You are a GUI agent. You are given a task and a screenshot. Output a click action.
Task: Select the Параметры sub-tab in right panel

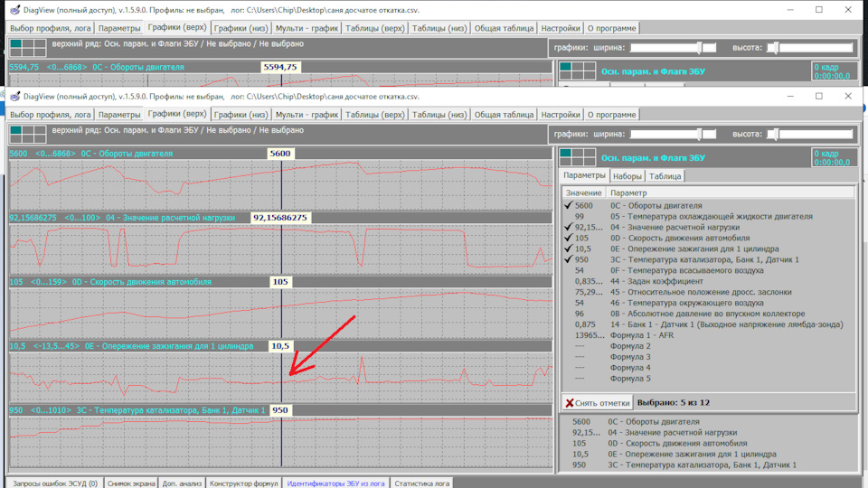pyautogui.click(x=584, y=175)
